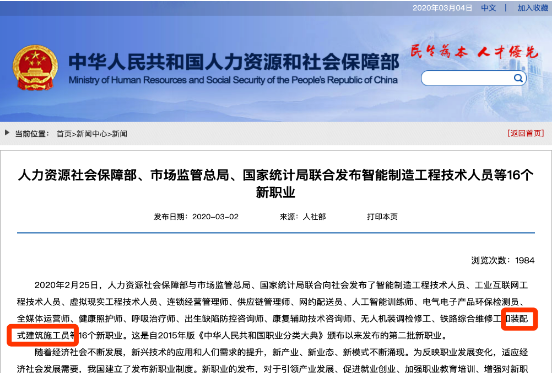Click 新闻 breadcrumb item
This screenshot has height=379, width=552.
119,134
